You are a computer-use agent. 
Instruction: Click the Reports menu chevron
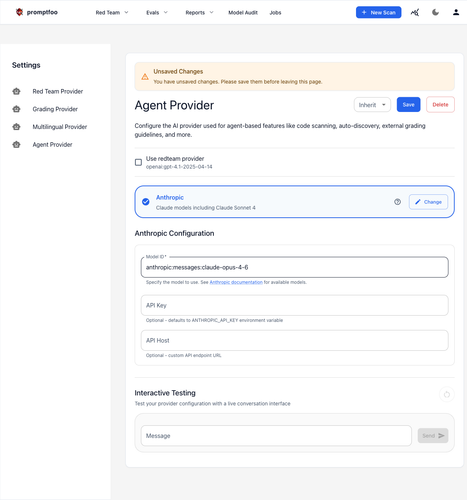211,12
